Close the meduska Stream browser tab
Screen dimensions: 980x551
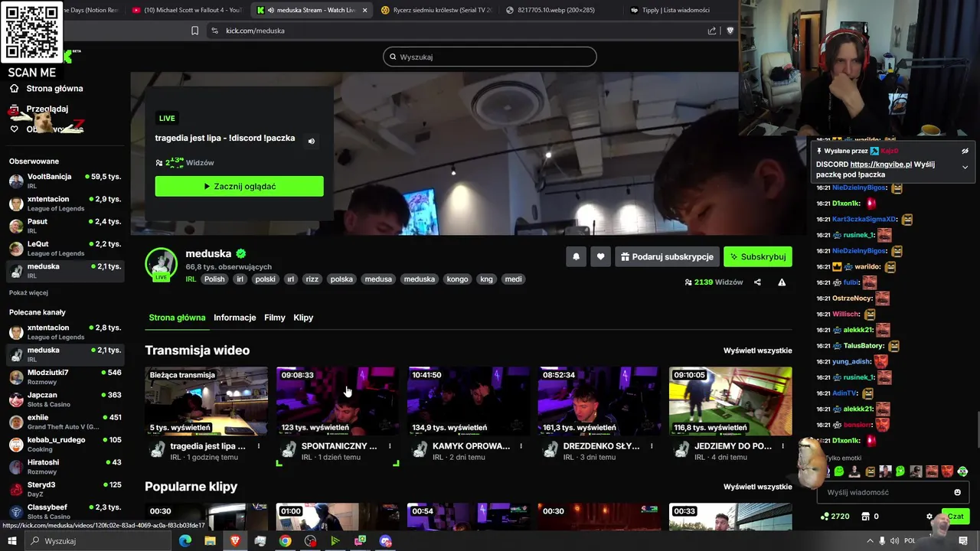coord(364,10)
